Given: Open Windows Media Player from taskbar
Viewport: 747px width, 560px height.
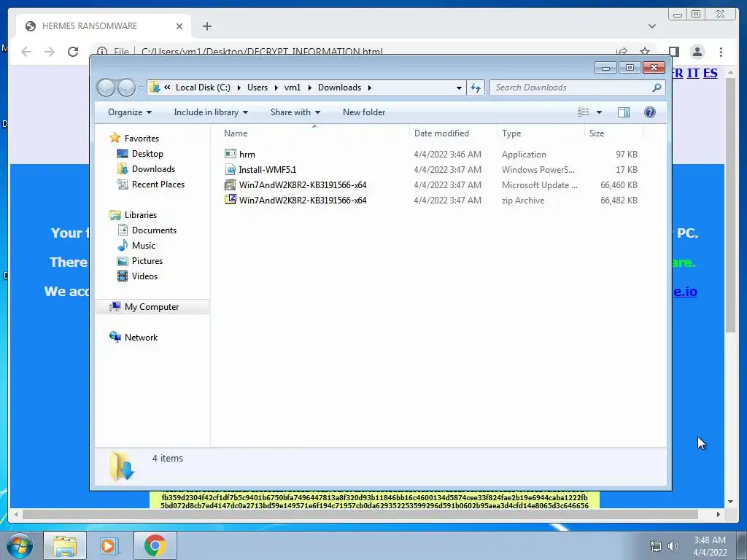Looking at the screenshot, I should 109,545.
